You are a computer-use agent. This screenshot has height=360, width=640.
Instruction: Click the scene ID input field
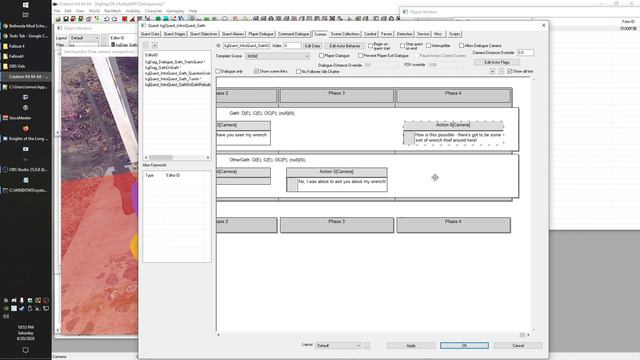tap(247, 46)
